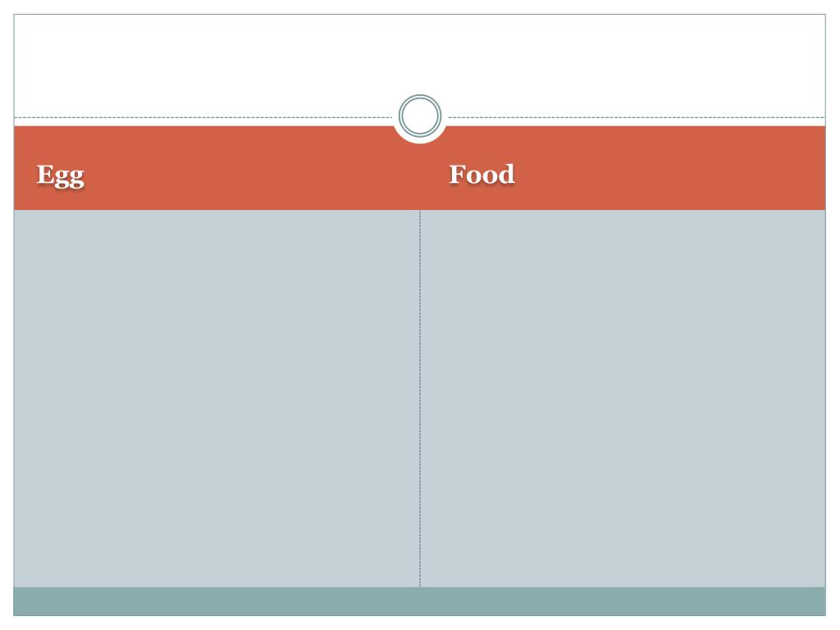This screenshot has width=840, height=630.
Task: Select the "Egg" heading text
Action: click(x=61, y=175)
